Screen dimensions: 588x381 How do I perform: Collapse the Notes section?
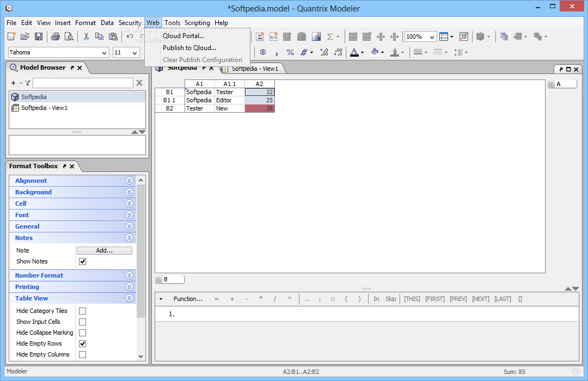point(129,238)
